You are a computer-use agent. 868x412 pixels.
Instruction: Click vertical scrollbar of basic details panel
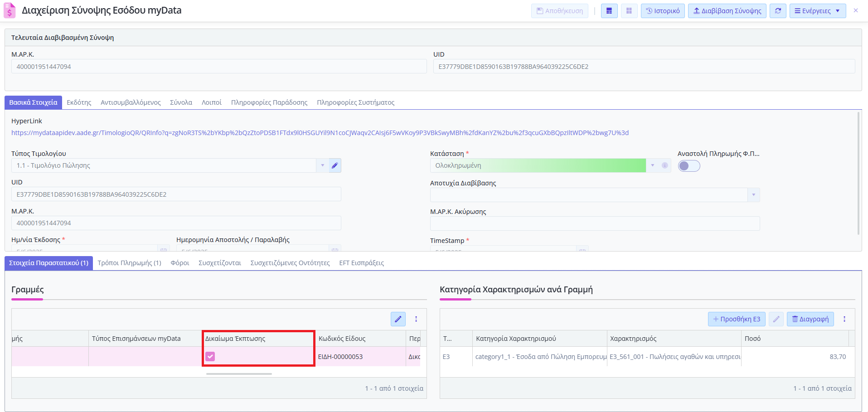pyautogui.click(x=858, y=173)
